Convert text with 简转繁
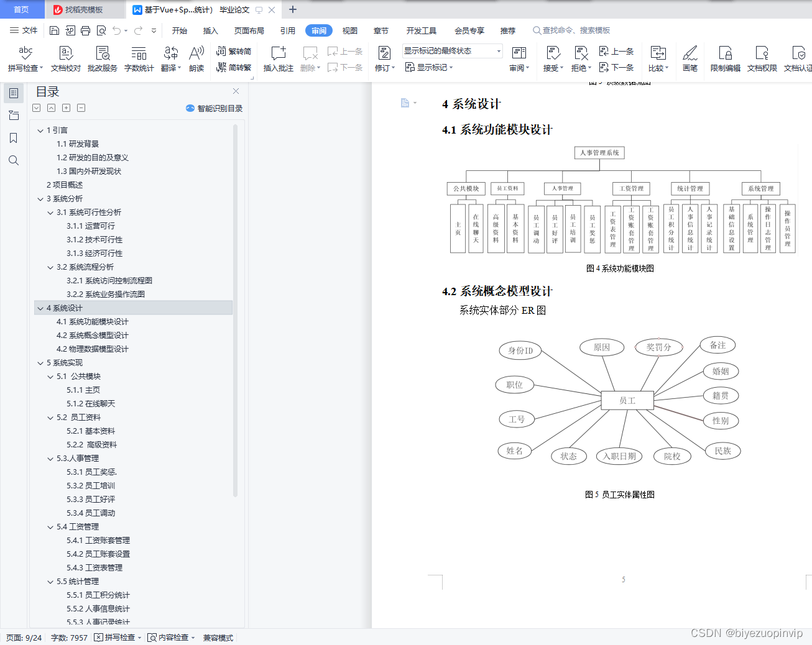 tap(234, 67)
